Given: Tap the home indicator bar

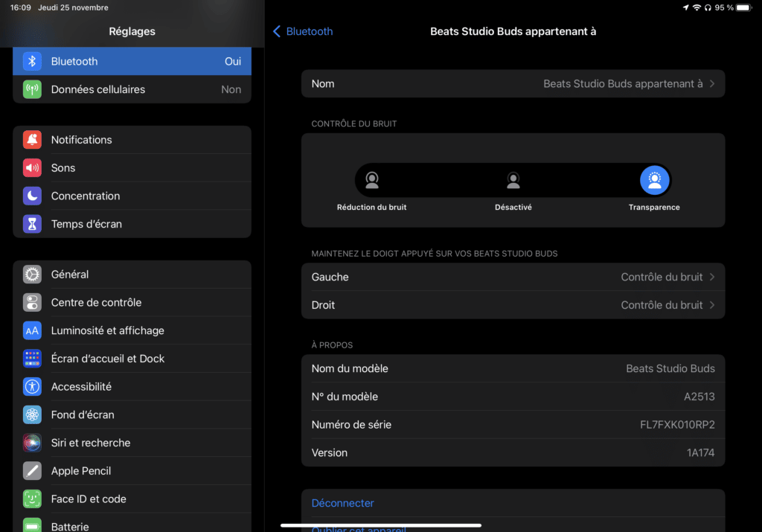Looking at the screenshot, I should pos(381,525).
